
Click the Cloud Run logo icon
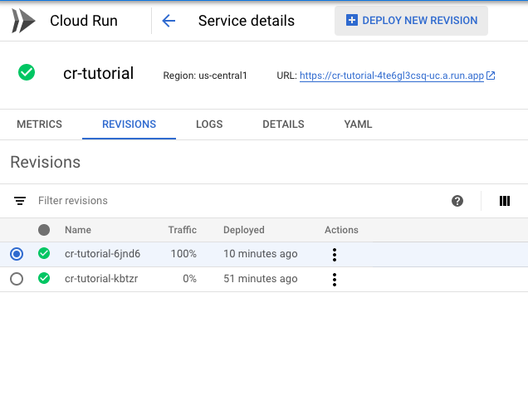point(23,21)
